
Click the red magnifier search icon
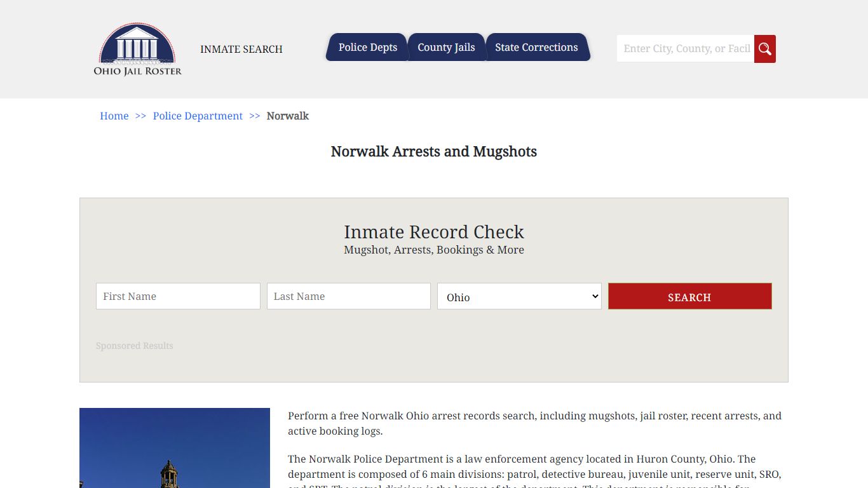(765, 49)
